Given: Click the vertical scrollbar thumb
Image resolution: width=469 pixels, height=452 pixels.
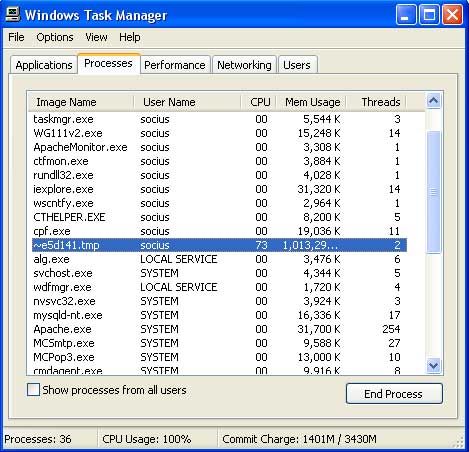Looking at the screenshot, I should pyautogui.click(x=433, y=192).
